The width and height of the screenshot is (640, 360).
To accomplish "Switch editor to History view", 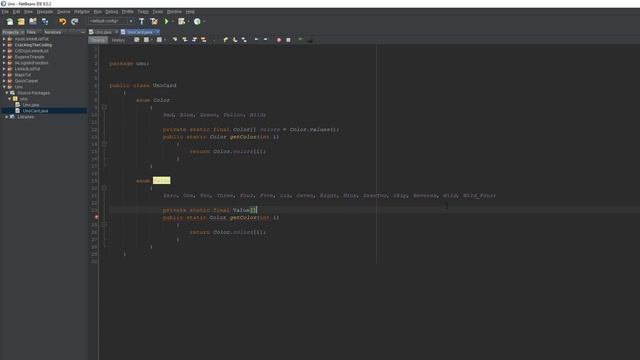I will click(118, 40).
